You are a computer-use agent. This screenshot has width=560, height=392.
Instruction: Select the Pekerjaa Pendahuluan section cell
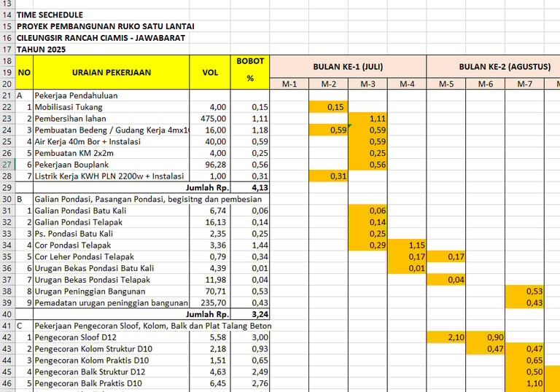tap(112, 95)
